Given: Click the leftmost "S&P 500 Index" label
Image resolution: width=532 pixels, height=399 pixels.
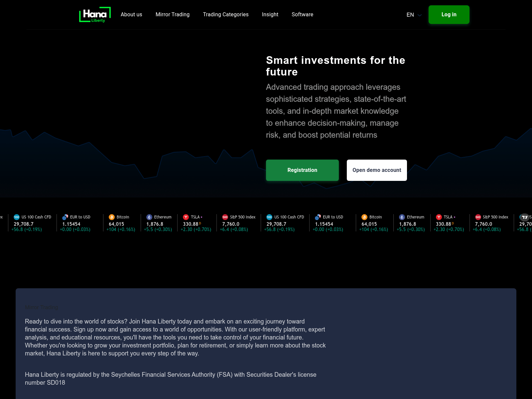Looking at the screenshot, I should click(243, 217).
